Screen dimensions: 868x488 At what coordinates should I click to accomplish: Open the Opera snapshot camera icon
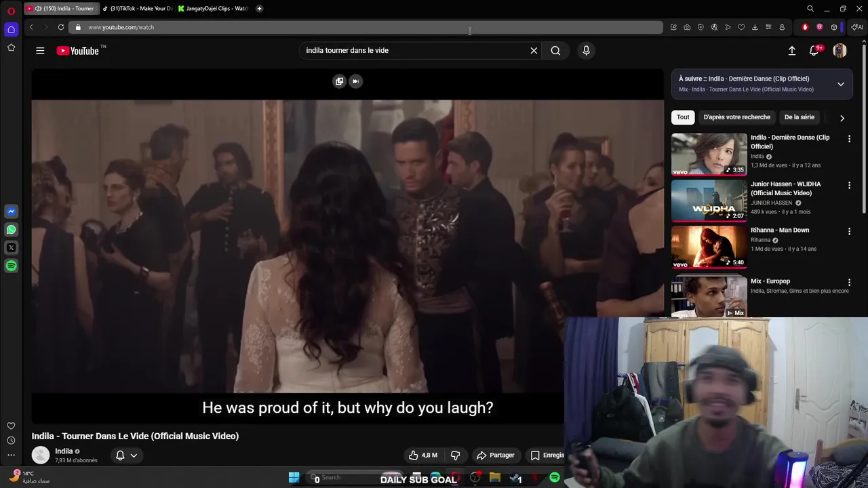[x=687, y=27]
